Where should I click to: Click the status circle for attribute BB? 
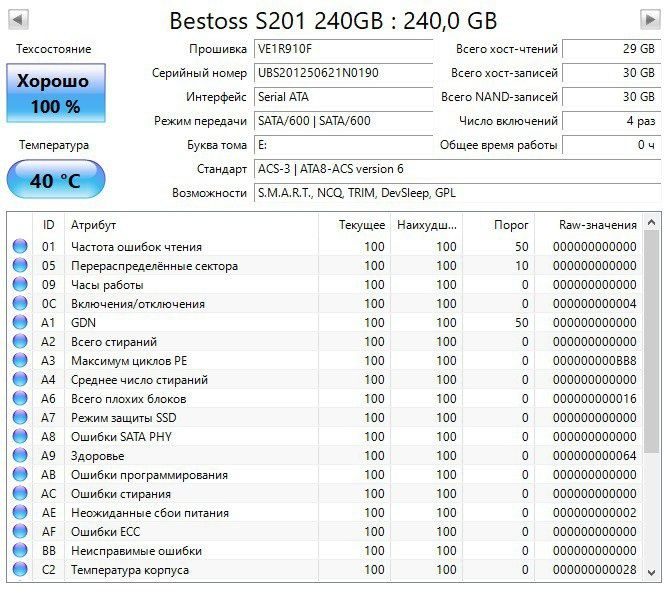point(20,550)
